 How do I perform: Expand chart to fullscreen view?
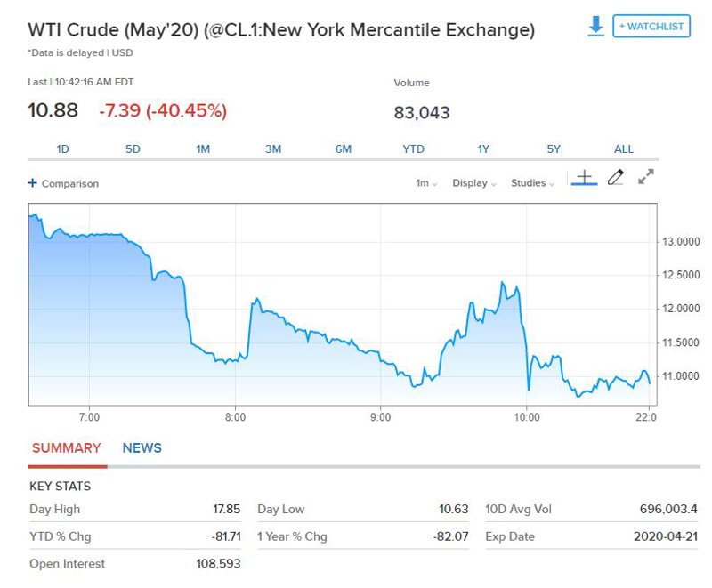646,176
